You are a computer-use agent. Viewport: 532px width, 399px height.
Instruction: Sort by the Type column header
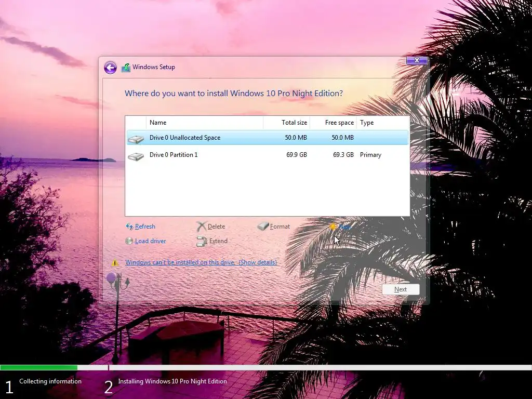click(x=383, y=123)
